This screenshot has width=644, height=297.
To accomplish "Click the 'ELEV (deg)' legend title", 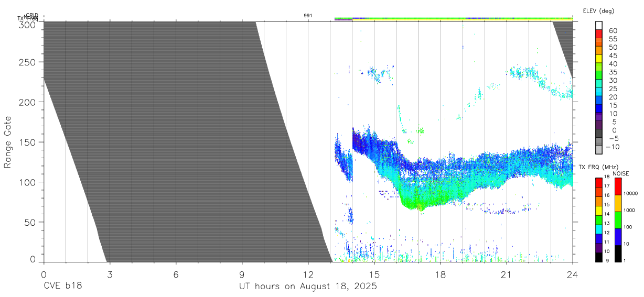I will tap(599, 10).
